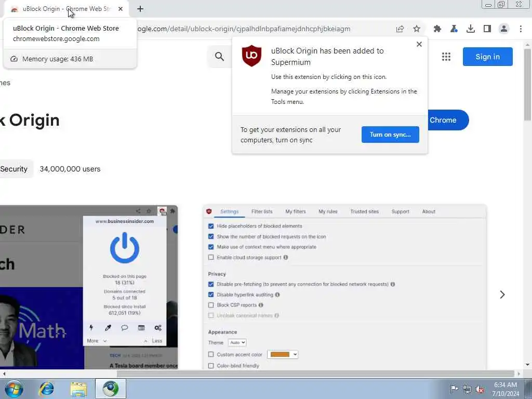
Task: Click the Chrome button behind the popup
Action: [448, 120]
